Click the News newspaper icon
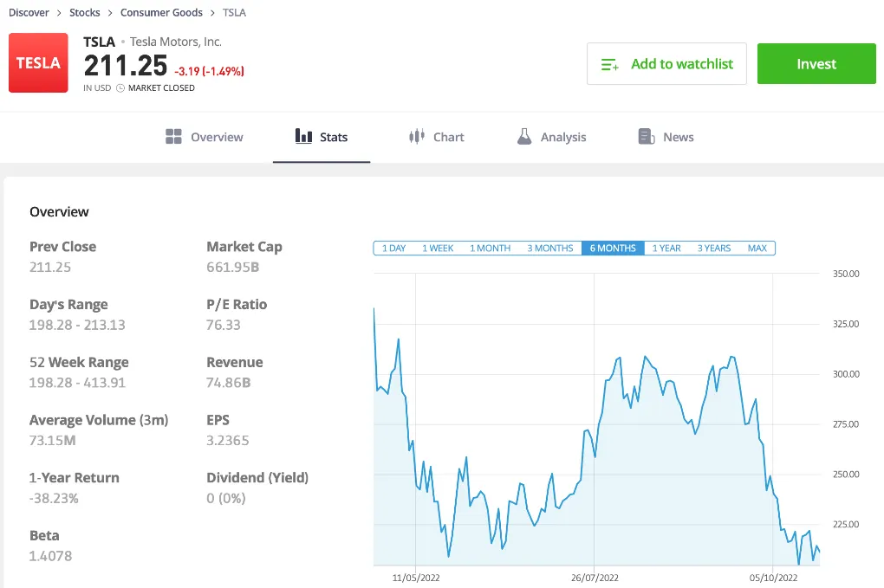This screenshot has width=884, height=588. pyautogui.click(x=646, y=136)
